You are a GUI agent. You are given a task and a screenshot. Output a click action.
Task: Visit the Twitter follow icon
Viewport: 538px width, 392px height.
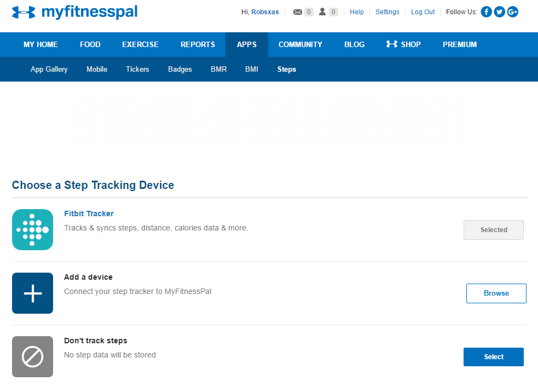pyautogui.click(x=499, y=12)
